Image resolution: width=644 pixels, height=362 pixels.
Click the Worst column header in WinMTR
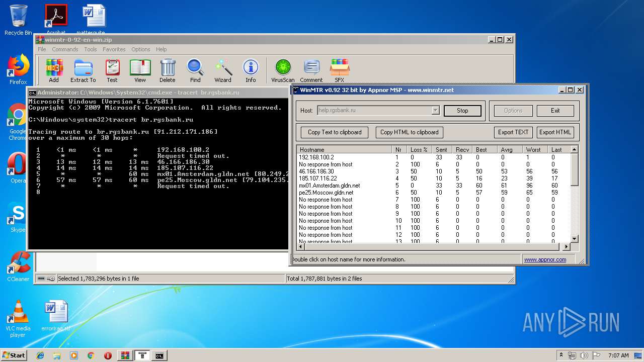(x=536, y=149)
